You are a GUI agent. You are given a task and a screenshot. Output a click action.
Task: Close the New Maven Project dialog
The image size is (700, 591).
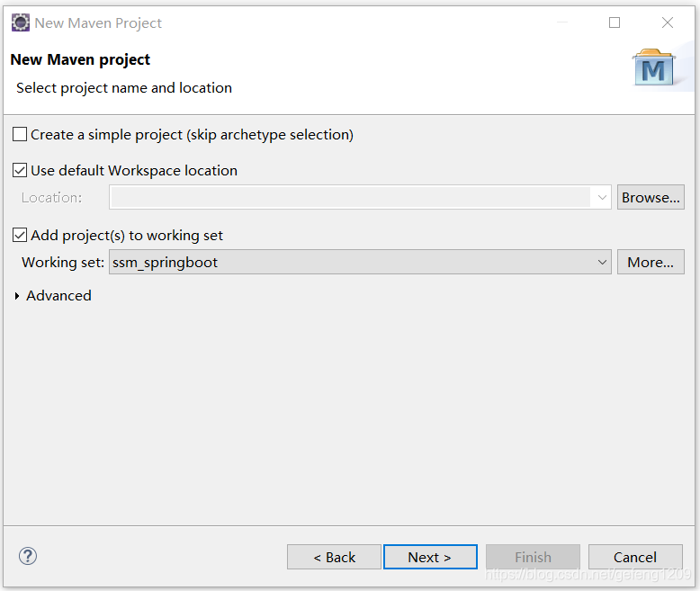click(668, 22)
